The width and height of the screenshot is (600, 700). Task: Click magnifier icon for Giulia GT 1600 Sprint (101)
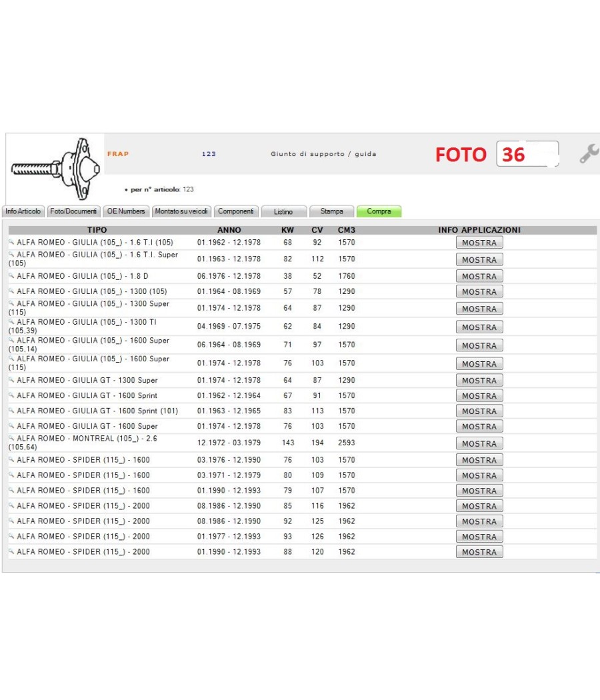[x=11, y=410]
